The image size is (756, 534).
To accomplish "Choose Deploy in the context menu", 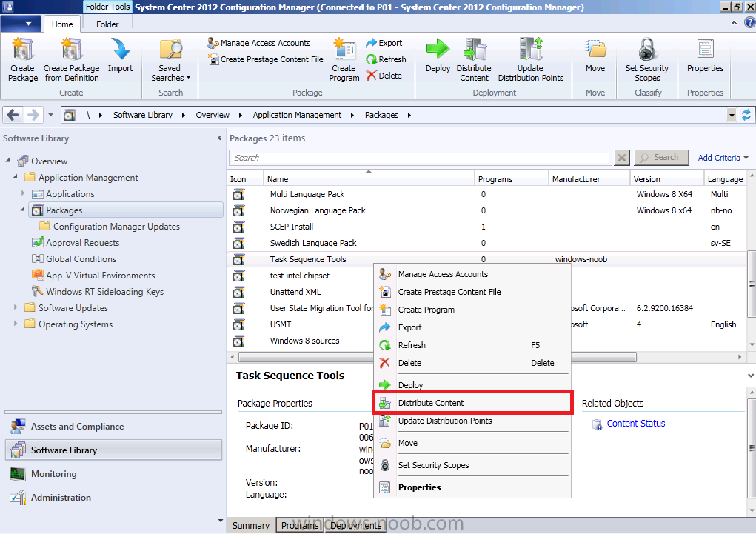I will (472, 385).
